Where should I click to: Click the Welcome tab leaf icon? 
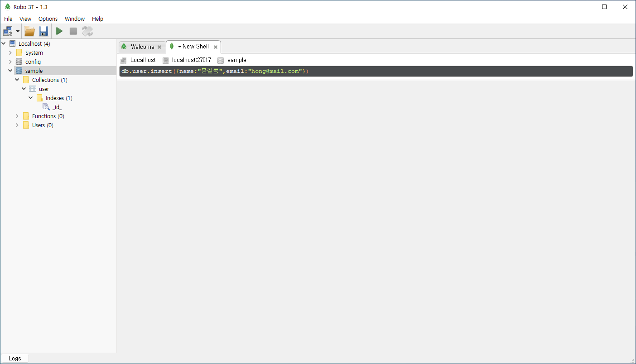124,47
